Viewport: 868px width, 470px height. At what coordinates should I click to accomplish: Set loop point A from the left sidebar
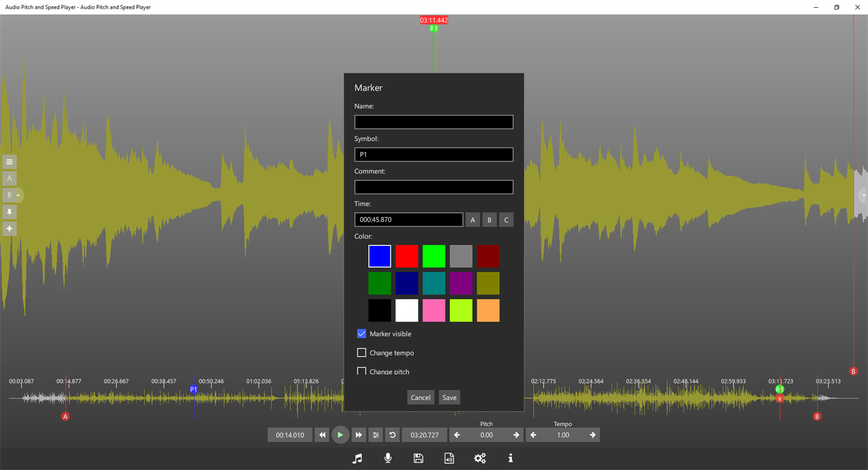(x=9, y=178)
